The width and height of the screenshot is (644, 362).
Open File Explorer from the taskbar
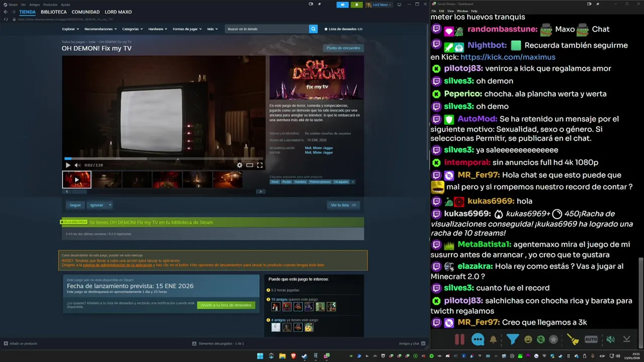coord(282,356)
